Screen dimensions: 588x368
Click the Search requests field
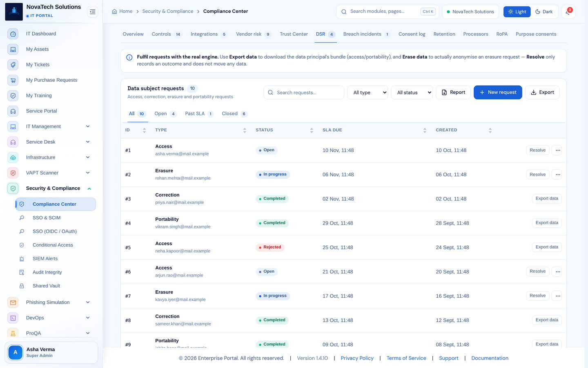click(x=304, y=92)
